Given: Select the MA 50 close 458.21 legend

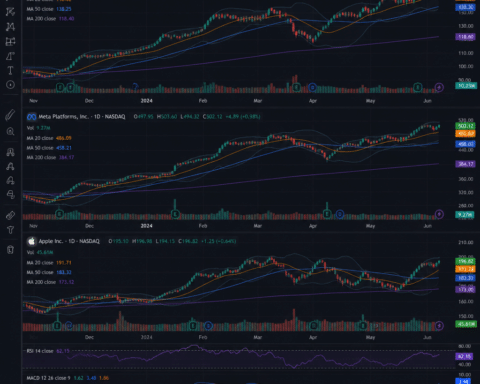Looking at the screenshot, I should tap(49, 148).
